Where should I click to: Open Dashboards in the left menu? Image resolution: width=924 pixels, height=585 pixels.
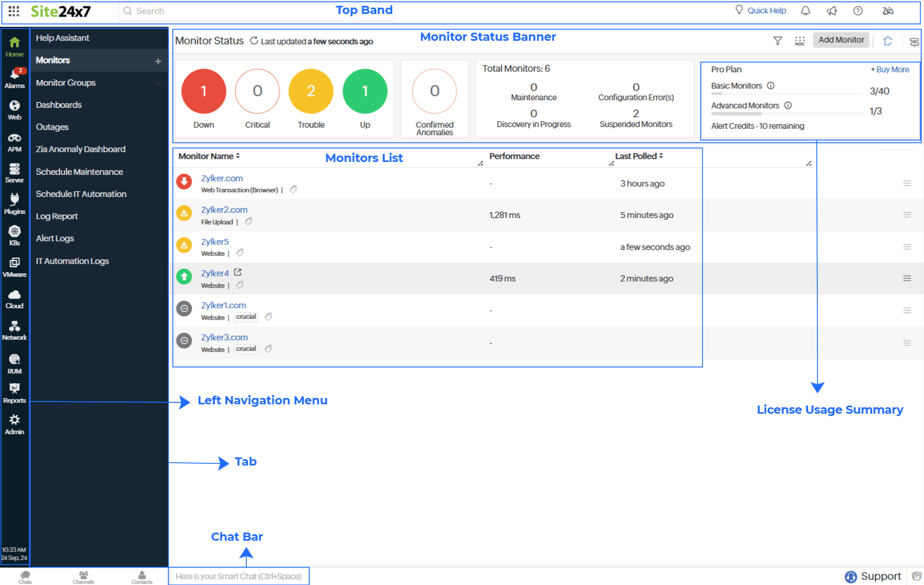click(59, 105)
